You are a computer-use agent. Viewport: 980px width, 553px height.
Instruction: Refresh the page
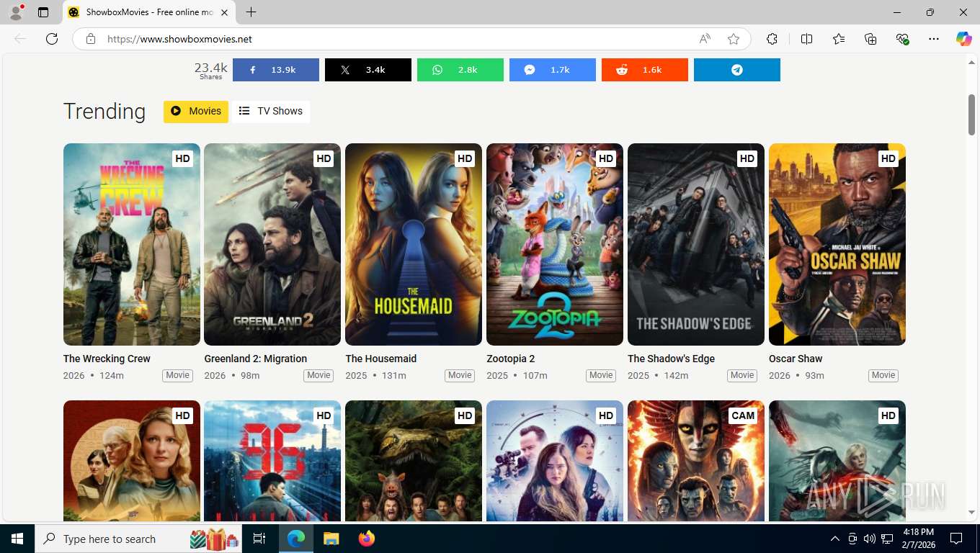click(52, 39)
